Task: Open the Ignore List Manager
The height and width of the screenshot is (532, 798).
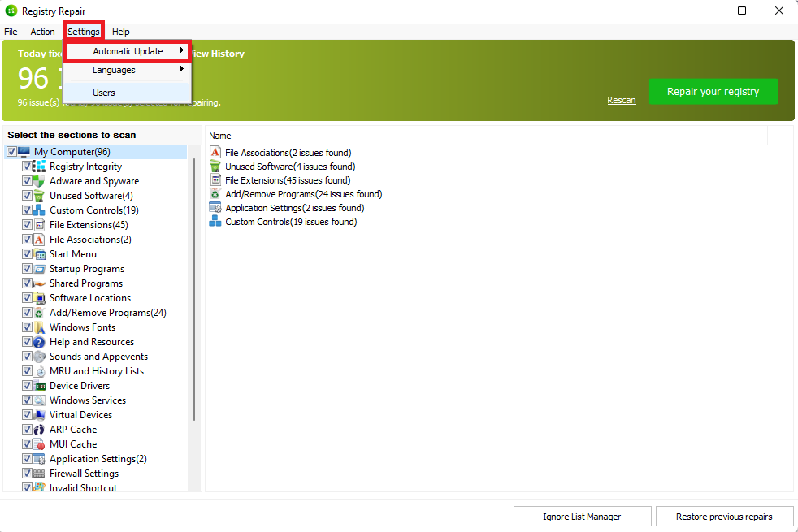Action: (582, 517)
